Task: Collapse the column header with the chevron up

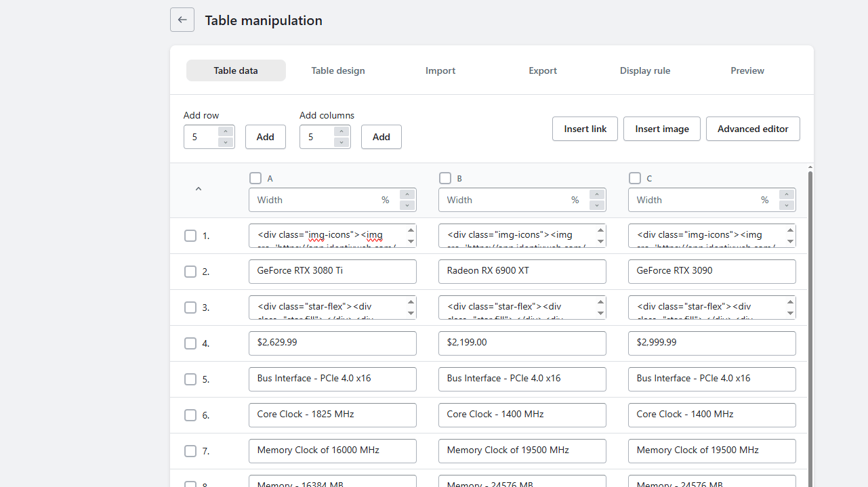Action: pos(199,190)
